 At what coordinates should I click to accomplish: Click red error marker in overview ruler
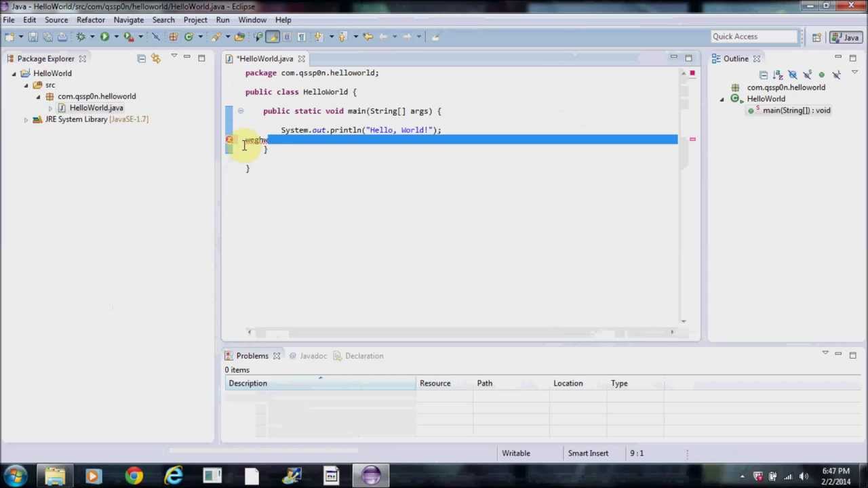pyautogui.click(x=692, y=139)
